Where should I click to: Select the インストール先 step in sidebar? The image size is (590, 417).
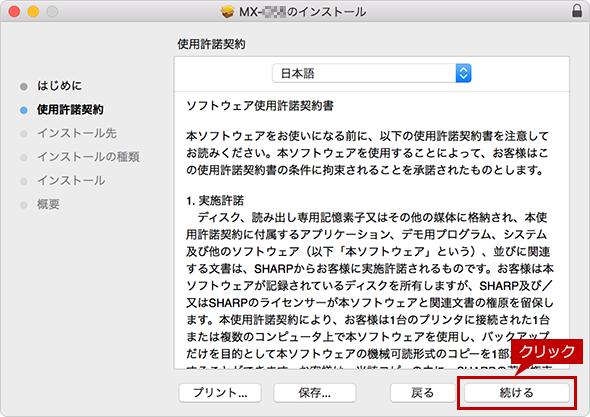click(x=77, y=133)
